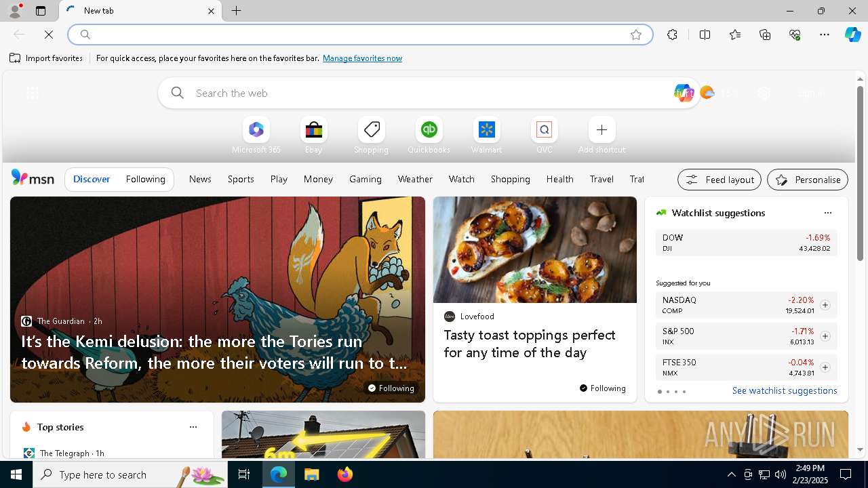Screen dimensions: 868x488
Task: Toggle Following on Lovefood article
Action: (x=603, y=388)
